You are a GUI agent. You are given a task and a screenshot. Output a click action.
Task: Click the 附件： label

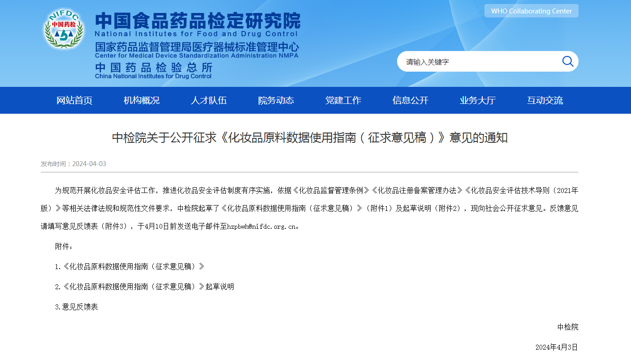point(64,246)
